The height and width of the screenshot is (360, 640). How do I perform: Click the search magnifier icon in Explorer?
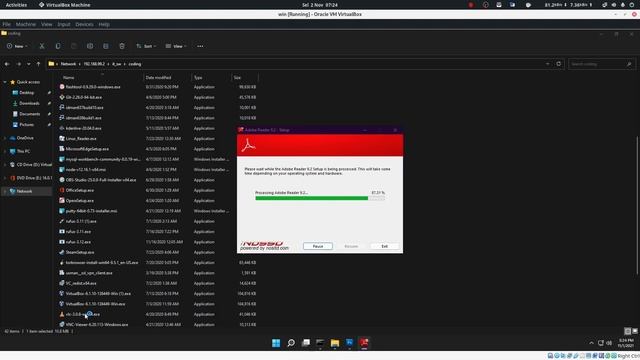(x=629, y=64)
